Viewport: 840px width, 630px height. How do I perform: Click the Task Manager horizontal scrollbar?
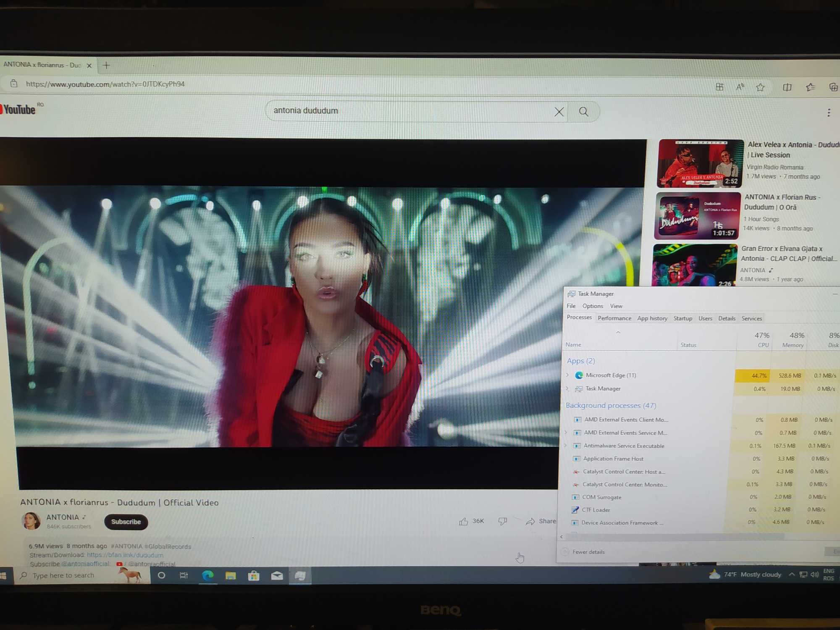[674, 537]
